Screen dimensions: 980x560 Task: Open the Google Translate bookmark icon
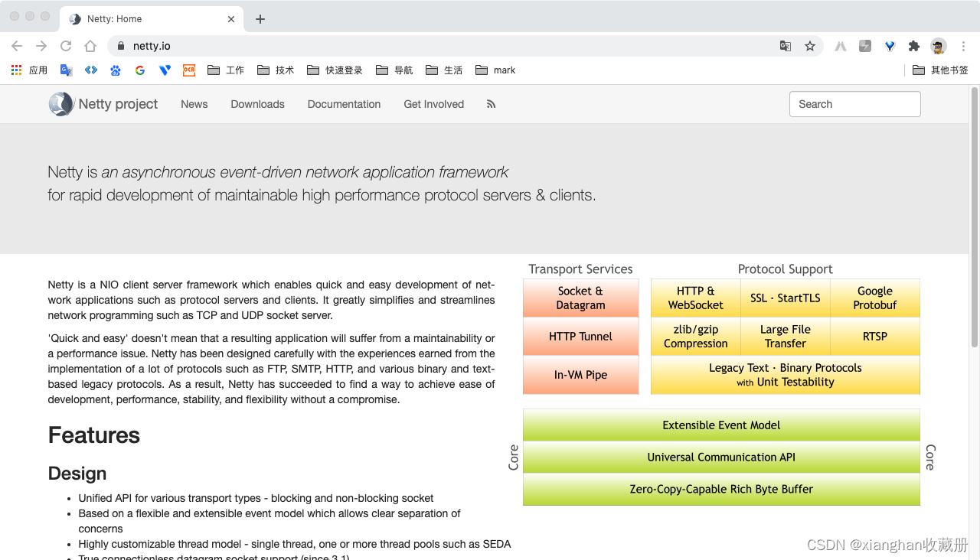[x=67, y=70]
